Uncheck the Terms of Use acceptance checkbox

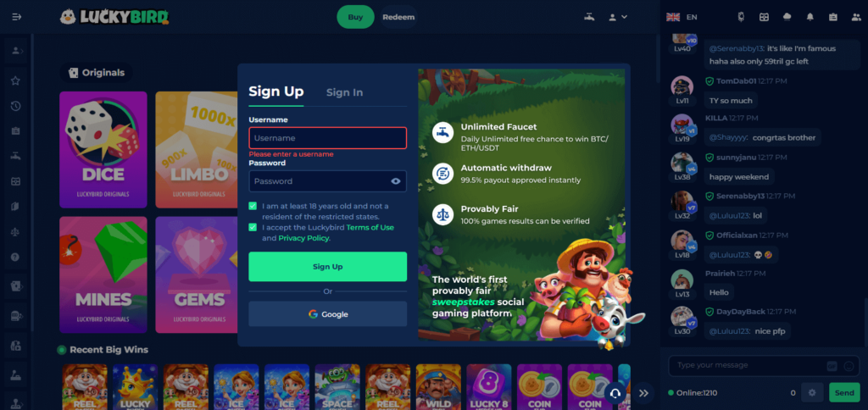pos(253,227)
